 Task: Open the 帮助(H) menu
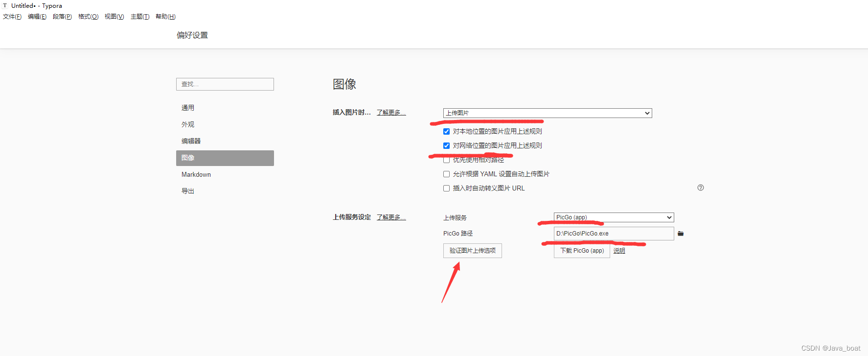point(165,17)
